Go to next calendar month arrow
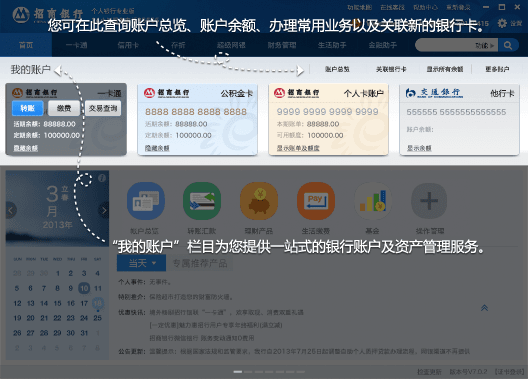This screenshot has width=528, height=379. pyautogui.click(x=104, y=210)
